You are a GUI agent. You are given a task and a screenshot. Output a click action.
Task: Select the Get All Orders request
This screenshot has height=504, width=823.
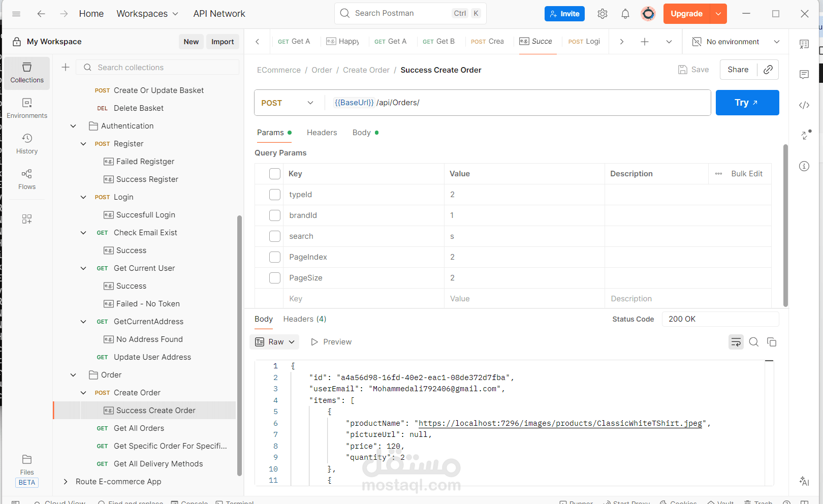tap(139, 428)
